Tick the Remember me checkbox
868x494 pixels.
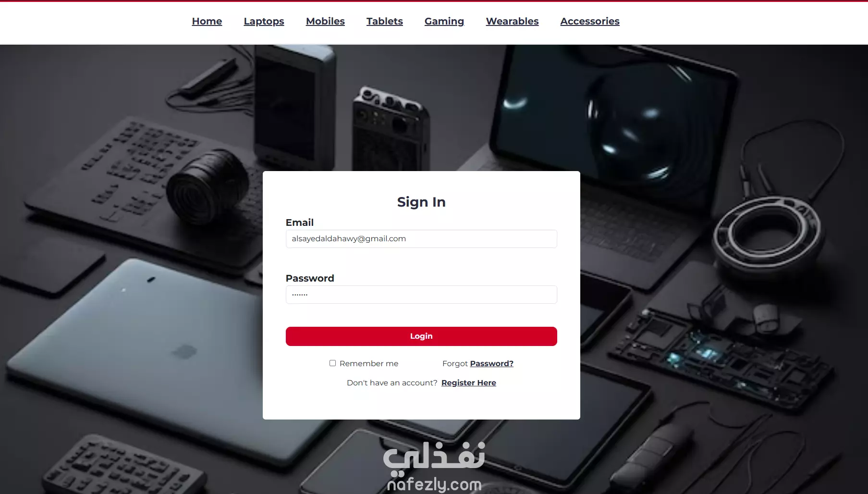(332, 363)
